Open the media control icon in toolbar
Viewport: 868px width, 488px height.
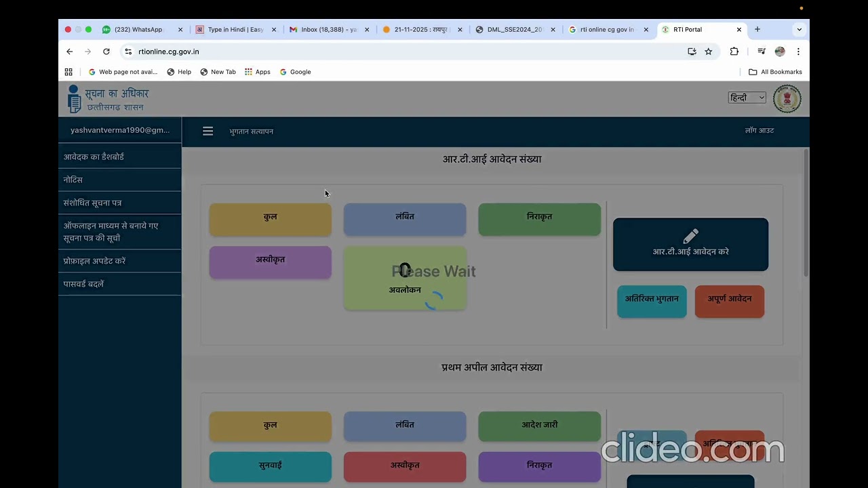coord(762,52)
